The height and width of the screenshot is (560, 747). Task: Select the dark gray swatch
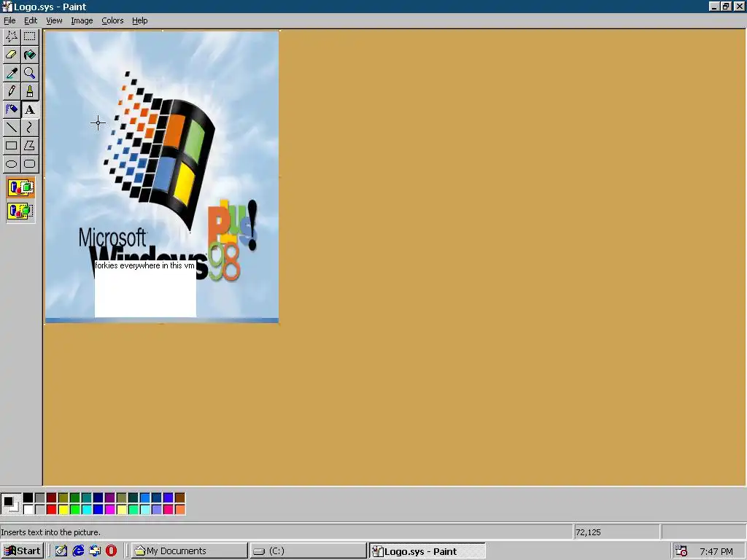pyautogui.click(x=40, y=497)
